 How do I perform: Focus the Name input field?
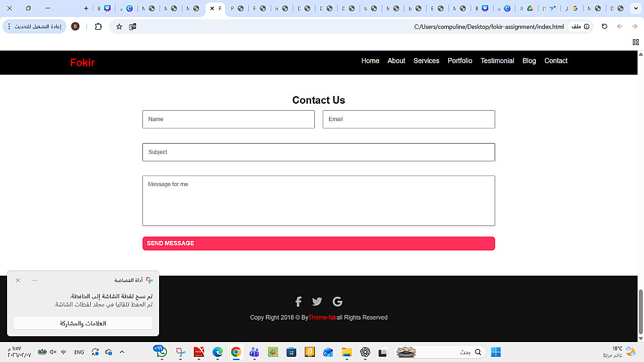[229, 119]
